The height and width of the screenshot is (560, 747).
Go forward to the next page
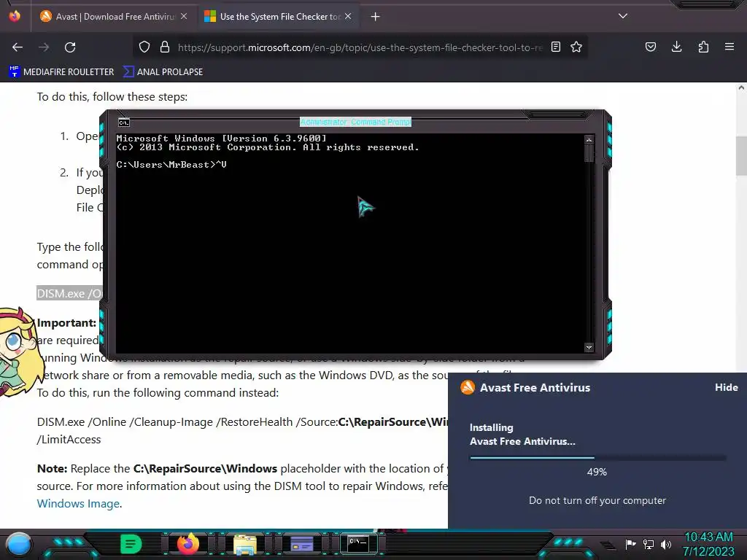point(44,47)
